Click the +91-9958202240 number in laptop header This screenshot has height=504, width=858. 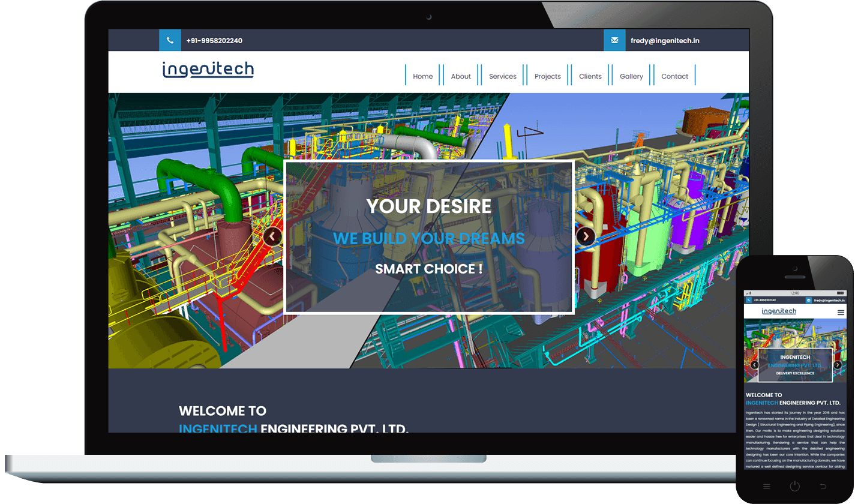coord(214,41)
